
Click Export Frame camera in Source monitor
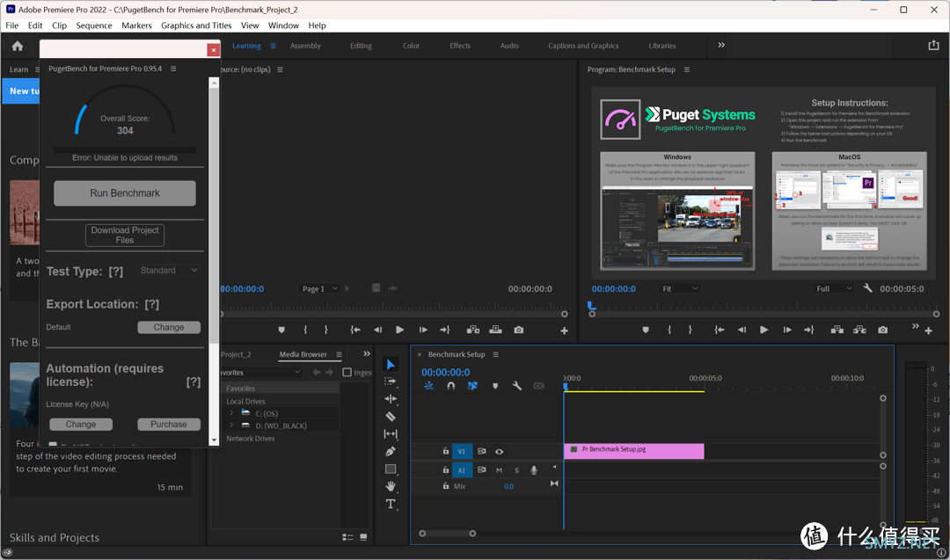[x=519, y=330]
